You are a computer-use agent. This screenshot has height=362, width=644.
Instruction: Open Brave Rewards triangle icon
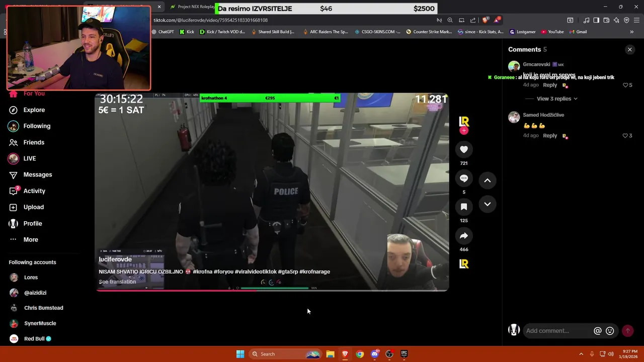coord(497,20)
